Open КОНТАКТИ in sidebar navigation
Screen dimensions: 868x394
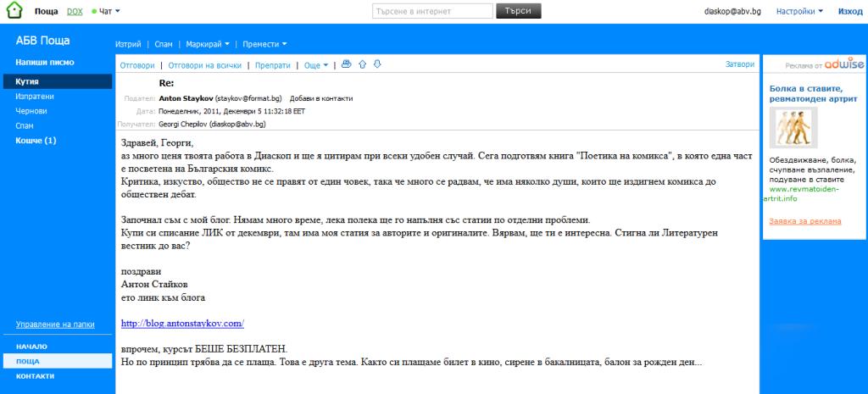click(36, 375)
